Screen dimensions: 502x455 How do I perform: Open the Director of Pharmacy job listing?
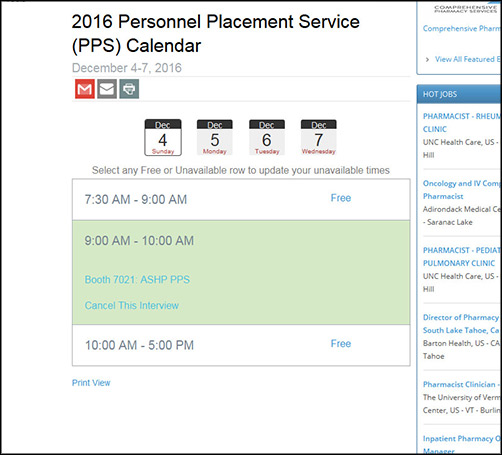click(x=461, y=324)
